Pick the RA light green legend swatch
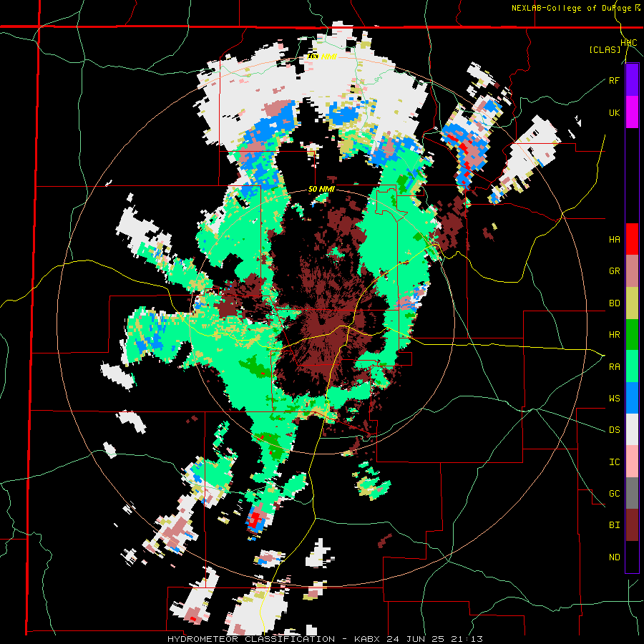 (632, 366)
